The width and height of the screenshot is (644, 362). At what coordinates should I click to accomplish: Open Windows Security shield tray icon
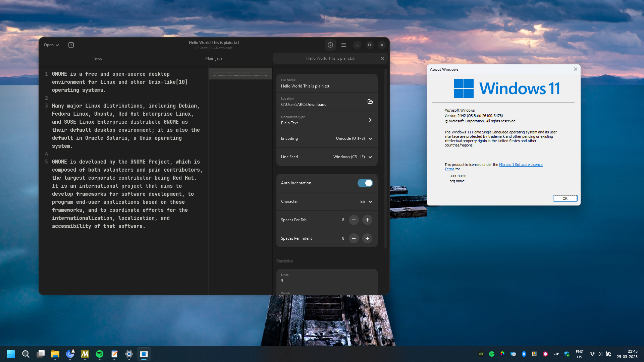(x=567, y=354)
